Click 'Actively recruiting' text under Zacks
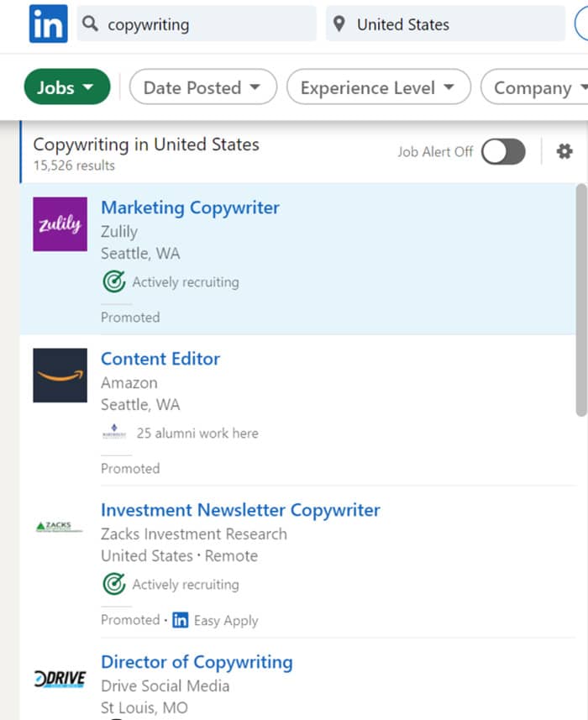This screenshot has width=588, height=720. click(186, 585)
